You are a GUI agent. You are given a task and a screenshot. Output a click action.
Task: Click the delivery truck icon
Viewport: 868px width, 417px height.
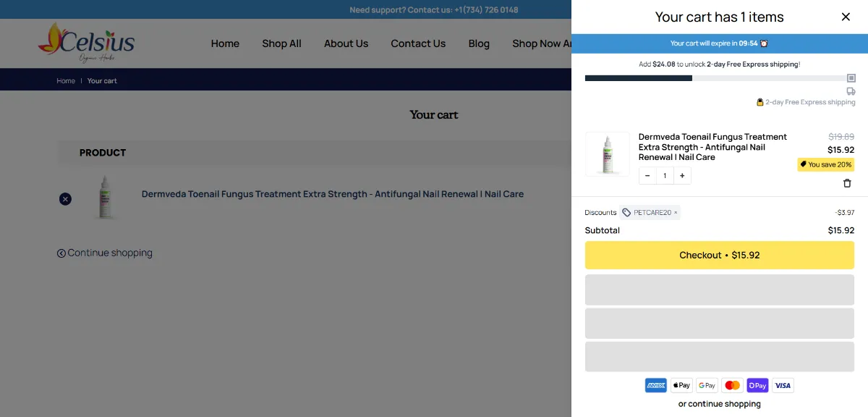pos(851,91)
